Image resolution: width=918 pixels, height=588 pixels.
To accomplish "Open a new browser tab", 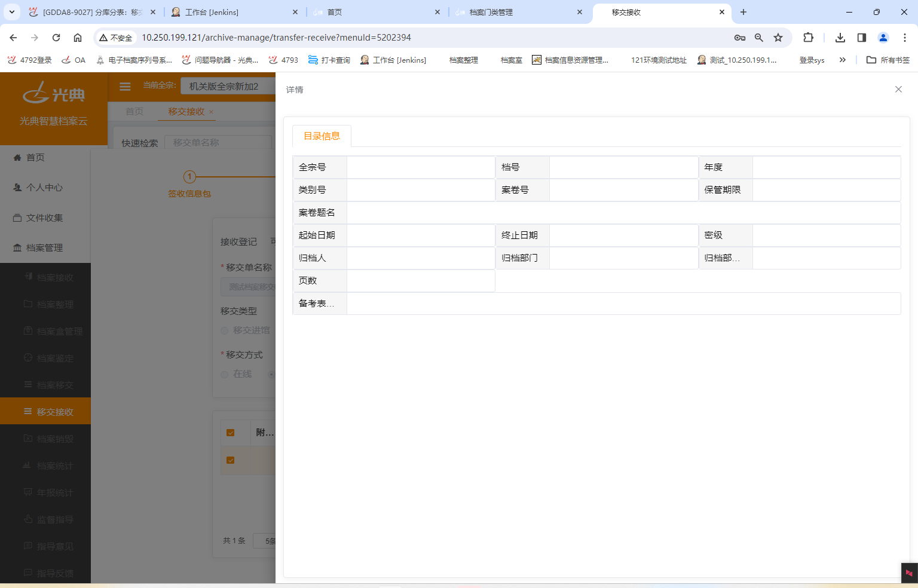I will pos(743,12).
